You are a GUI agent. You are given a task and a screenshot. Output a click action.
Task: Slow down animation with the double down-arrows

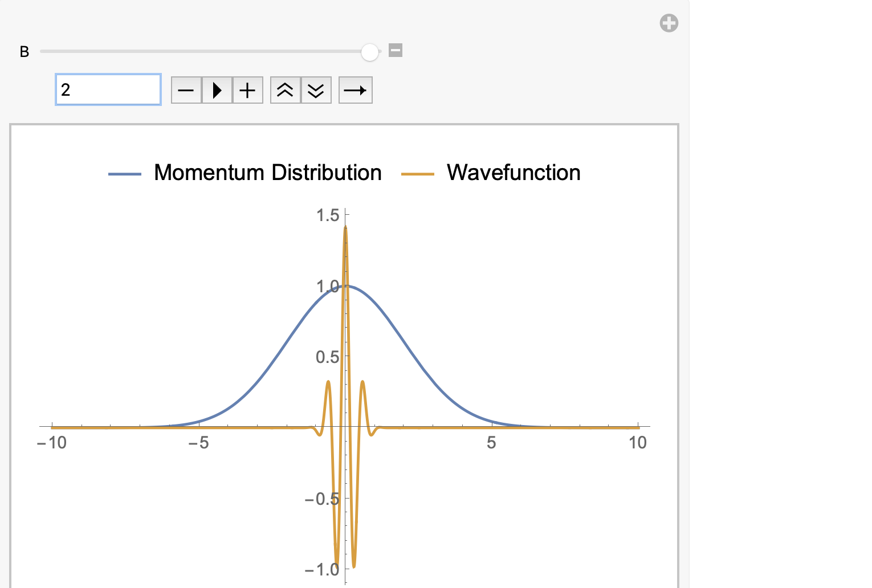316,90
